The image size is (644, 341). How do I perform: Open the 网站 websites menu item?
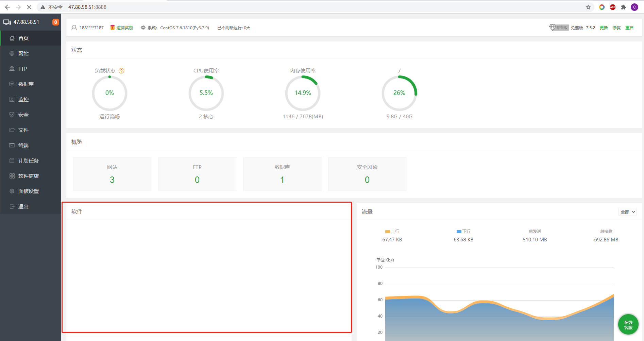(31, 53)
